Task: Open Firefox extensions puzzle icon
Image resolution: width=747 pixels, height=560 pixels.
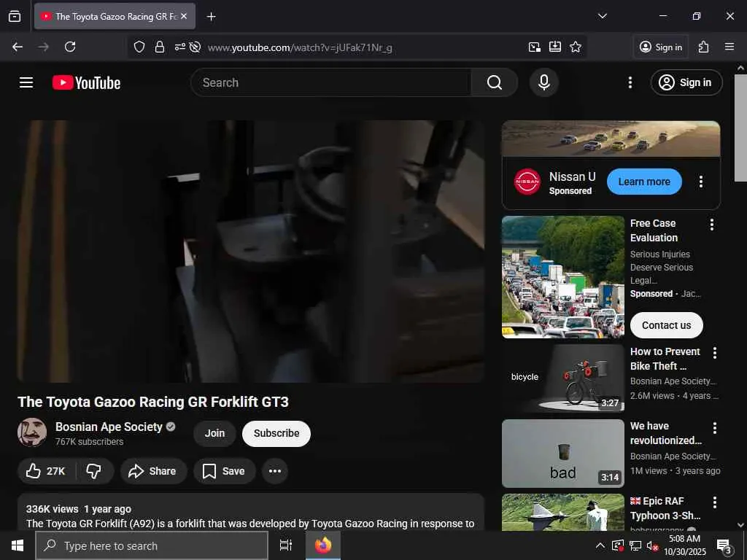Action: (x=703, y=47)
